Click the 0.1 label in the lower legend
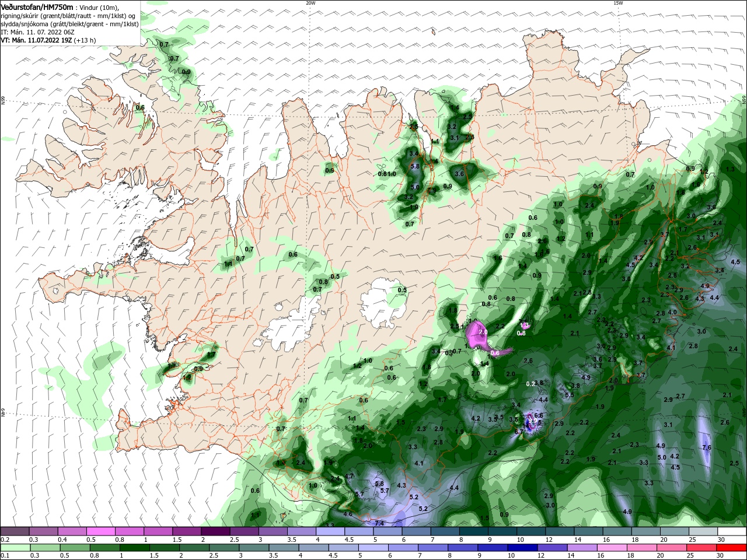The image size is (747, 560). [5, 556]
